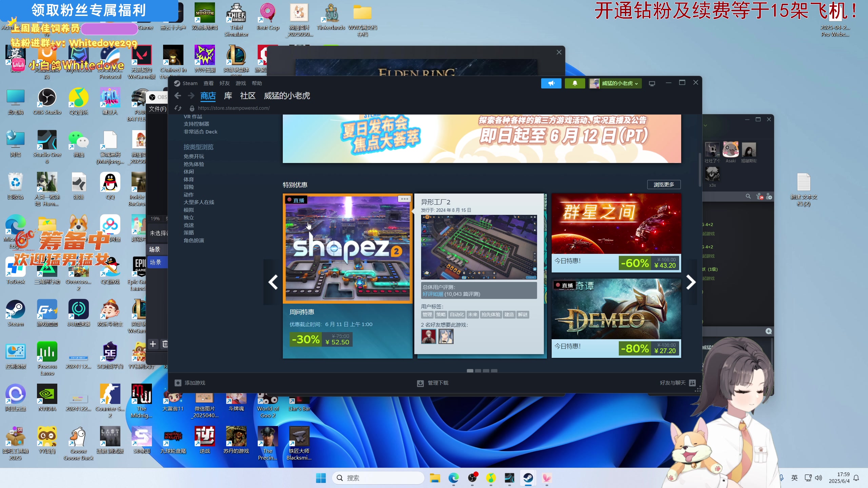Image resolution: width=868 pixels, height=488 pixels.
Task: Click the 自动化 user tag
Action: (x=456, y=314)
